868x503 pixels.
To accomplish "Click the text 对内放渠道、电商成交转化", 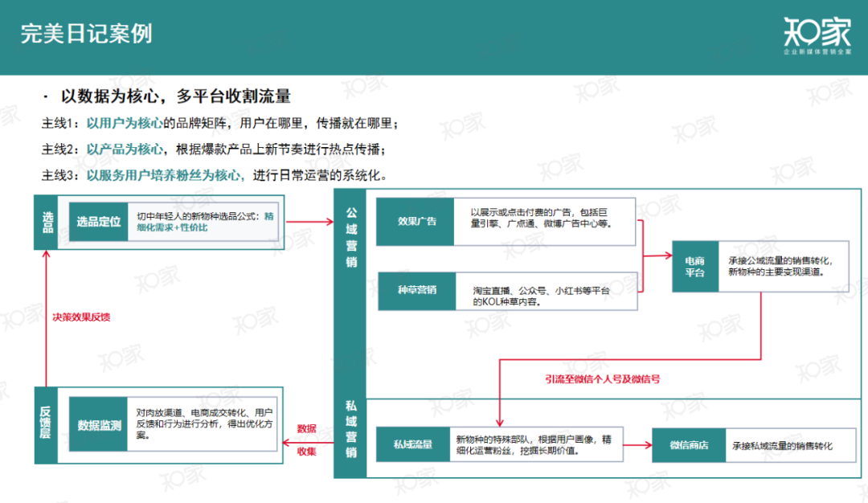I will (204, 424).
